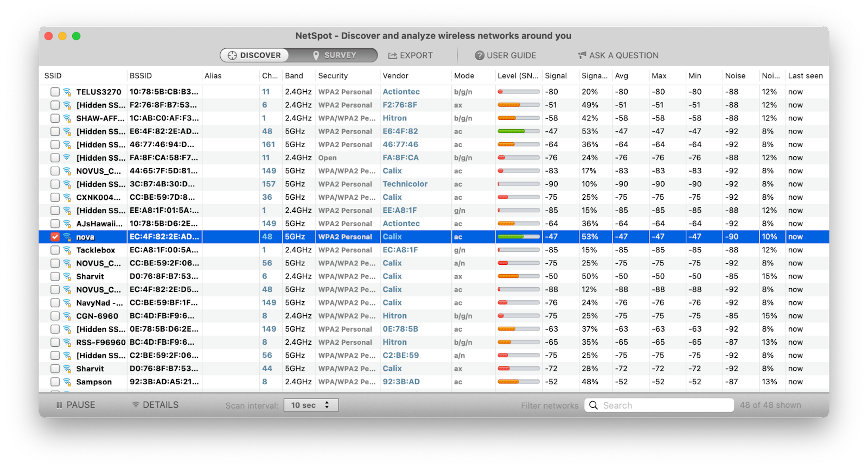Click the wifi icon beside SHAW-AFF network
868x469 pixels.
pos(67,118)
